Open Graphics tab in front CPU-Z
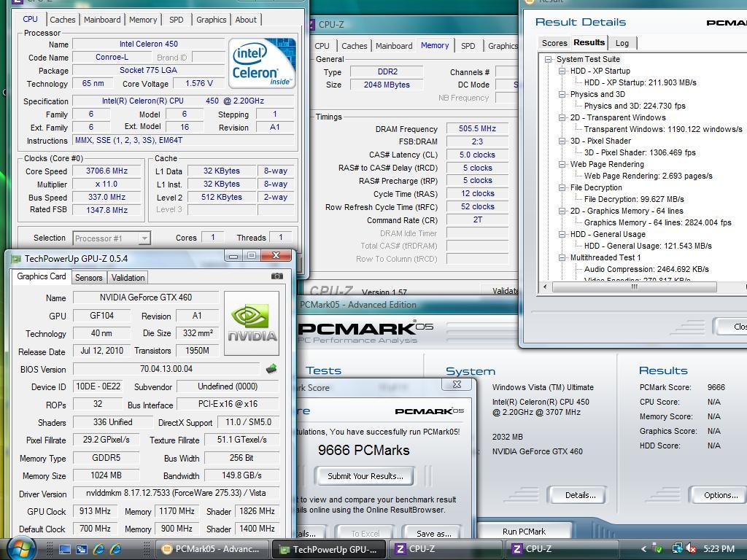The width and height of the screenshot is (747, 560). [x=211, y=20]
